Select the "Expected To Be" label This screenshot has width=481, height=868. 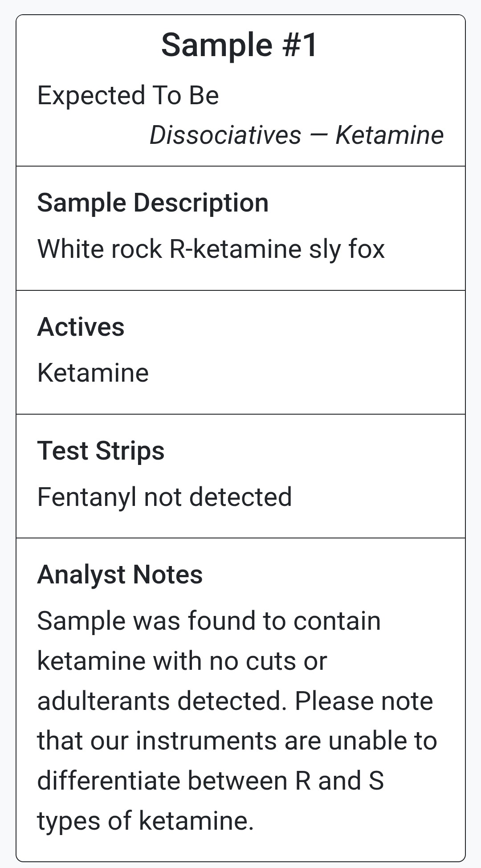tap(128, 95)
